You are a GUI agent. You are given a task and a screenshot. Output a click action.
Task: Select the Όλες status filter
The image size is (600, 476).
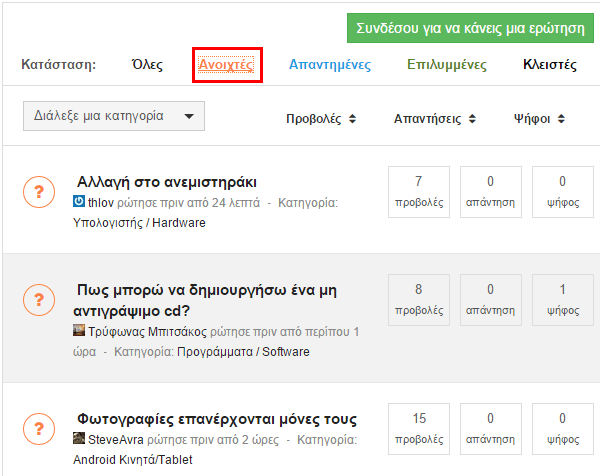point(147,65)
